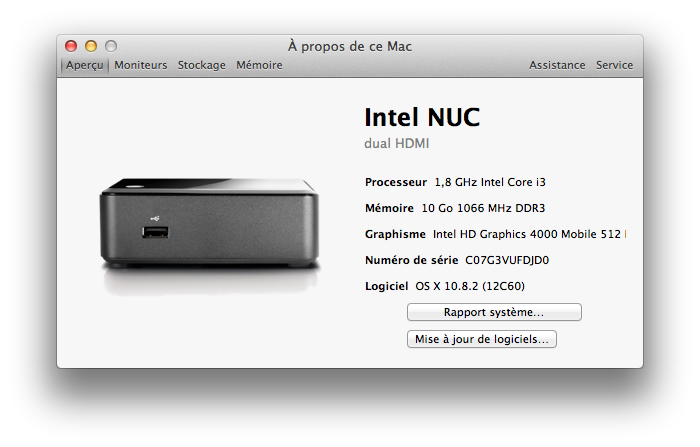This screenshot has width=700, height=447.
Task: Click the Rapport système button
Action: click(x=494, y=312)
